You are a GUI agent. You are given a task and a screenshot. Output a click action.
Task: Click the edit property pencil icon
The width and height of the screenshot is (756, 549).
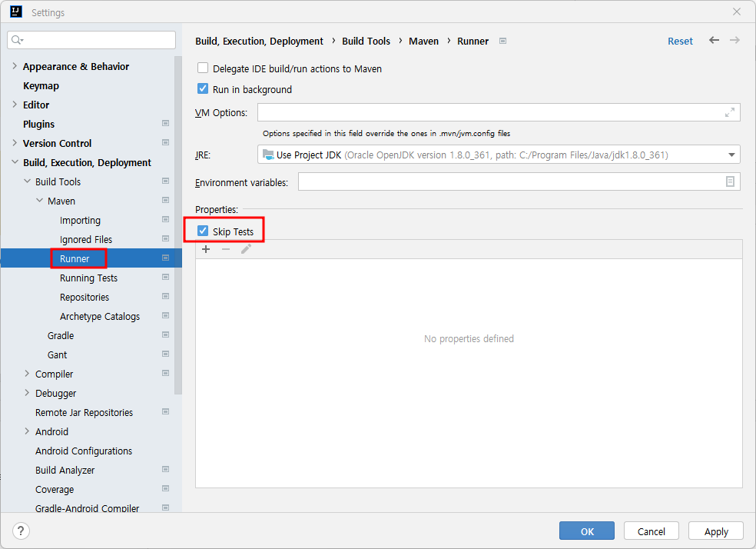[246, 249]
